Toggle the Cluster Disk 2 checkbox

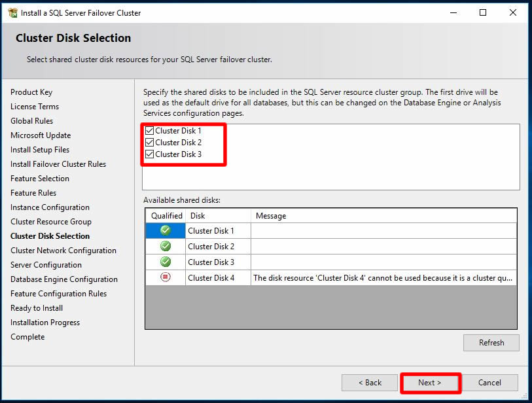149,143
